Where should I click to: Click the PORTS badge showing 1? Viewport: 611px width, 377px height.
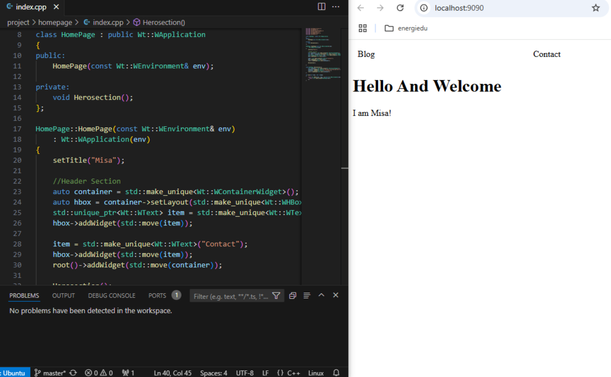(176, 295)
